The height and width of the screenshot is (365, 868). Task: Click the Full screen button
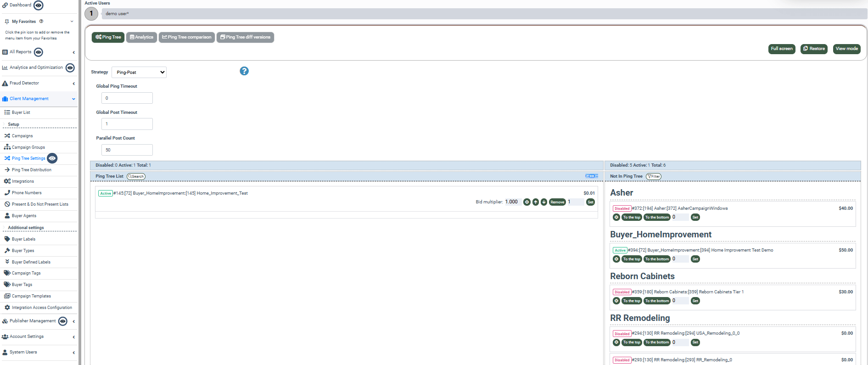[782, 49]
